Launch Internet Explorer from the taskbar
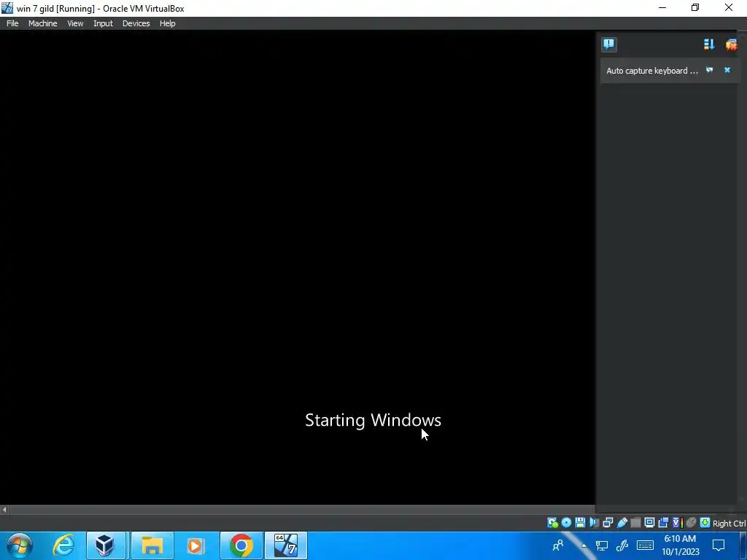 63,545
